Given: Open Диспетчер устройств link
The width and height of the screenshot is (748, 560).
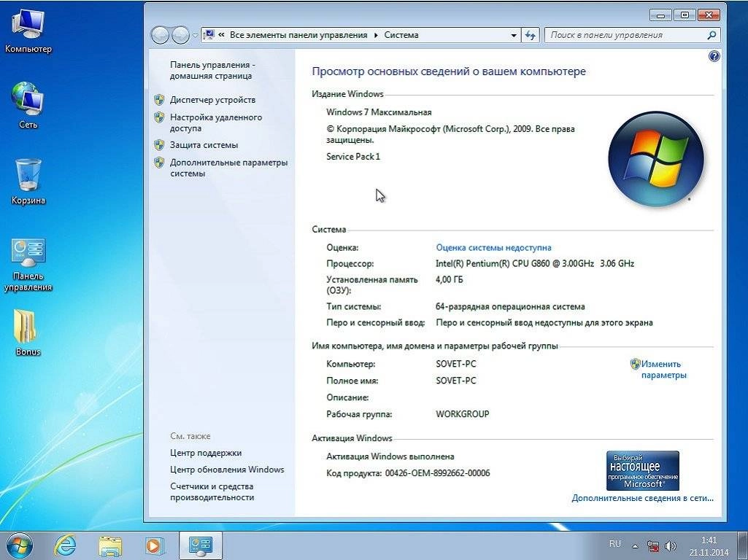Looking at the screenshot, I should click(212, 100).
